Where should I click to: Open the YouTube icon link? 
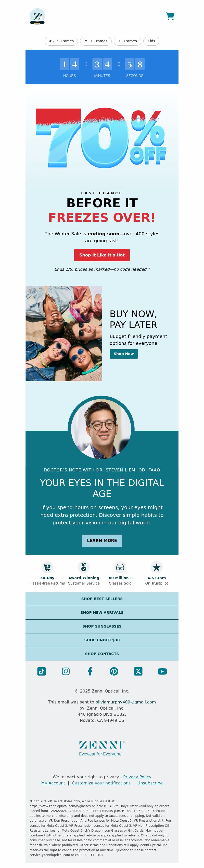[x=162, y=671]
